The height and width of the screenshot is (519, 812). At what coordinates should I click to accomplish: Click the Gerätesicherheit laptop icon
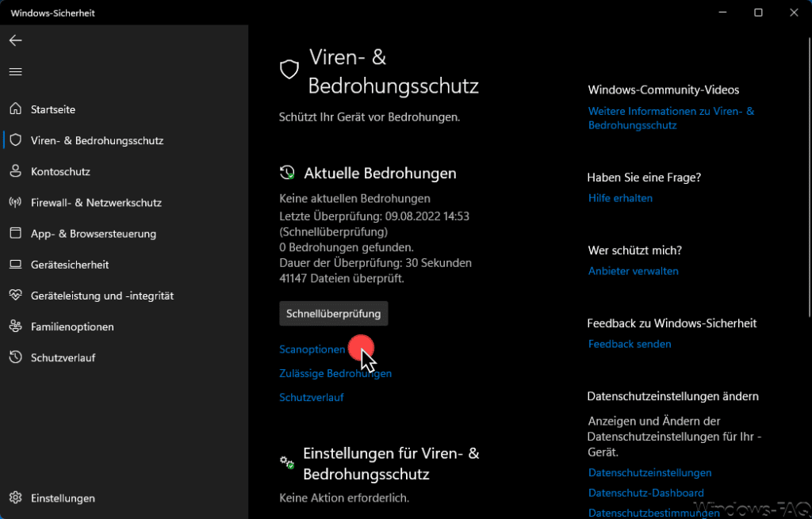click(16, 265)
